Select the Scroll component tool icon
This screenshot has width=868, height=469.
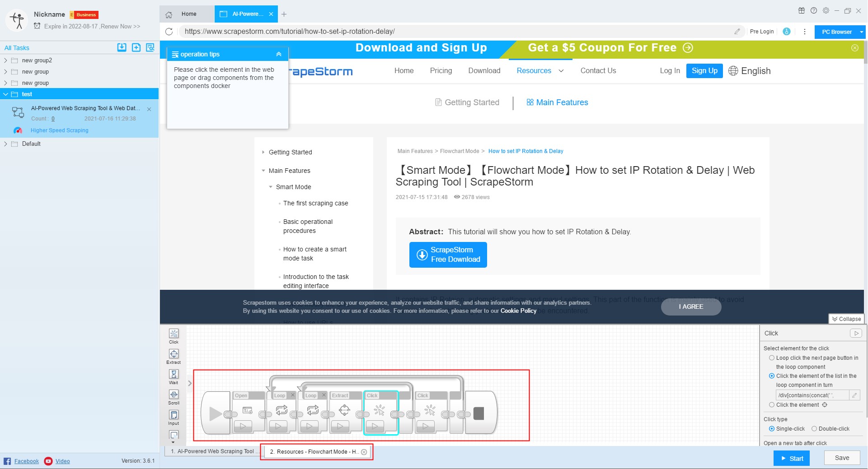174,395
